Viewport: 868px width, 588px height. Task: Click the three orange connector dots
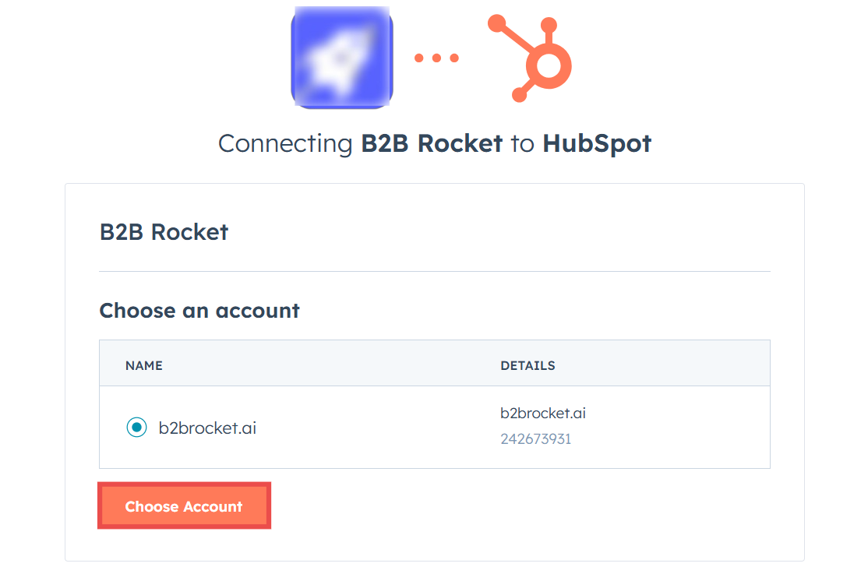point(436,58)
